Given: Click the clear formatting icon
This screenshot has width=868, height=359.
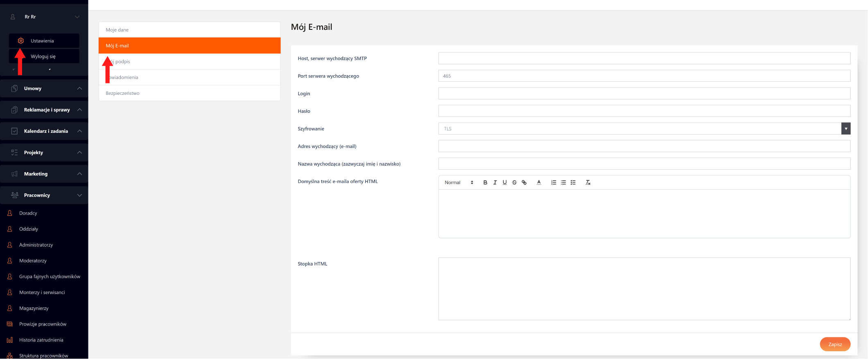Looking at the screenshot, I should click(588, 182).
